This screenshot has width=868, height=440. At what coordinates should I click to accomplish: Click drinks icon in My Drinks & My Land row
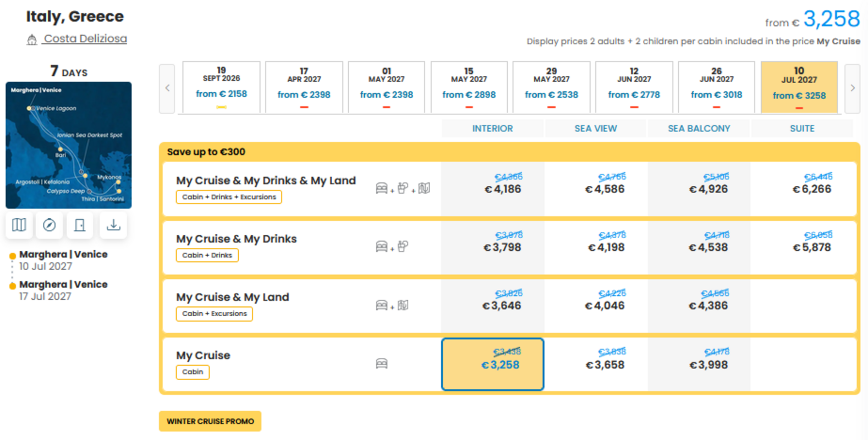pyautogui.click(x=403, y=188)
